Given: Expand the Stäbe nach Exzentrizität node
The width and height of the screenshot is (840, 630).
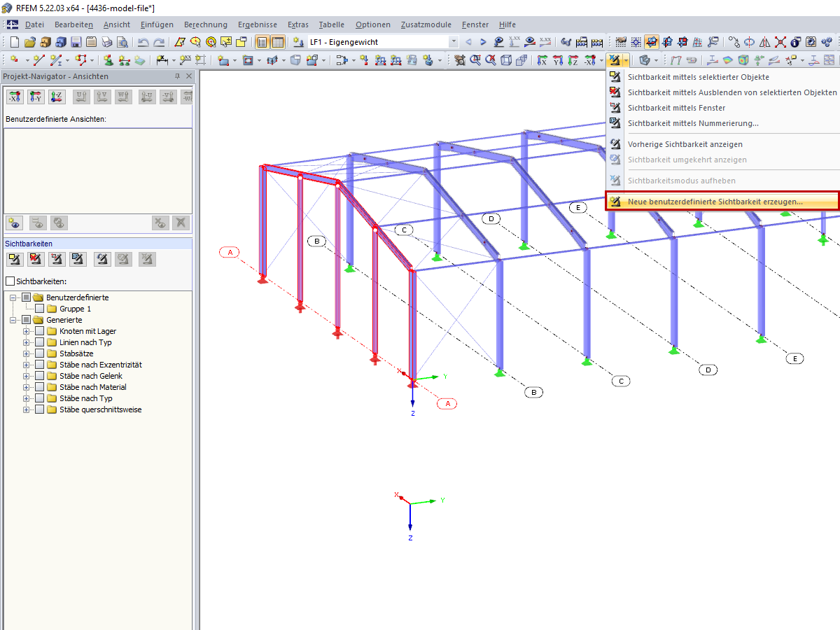Looking at the screenshot, I should pos(27,365).
